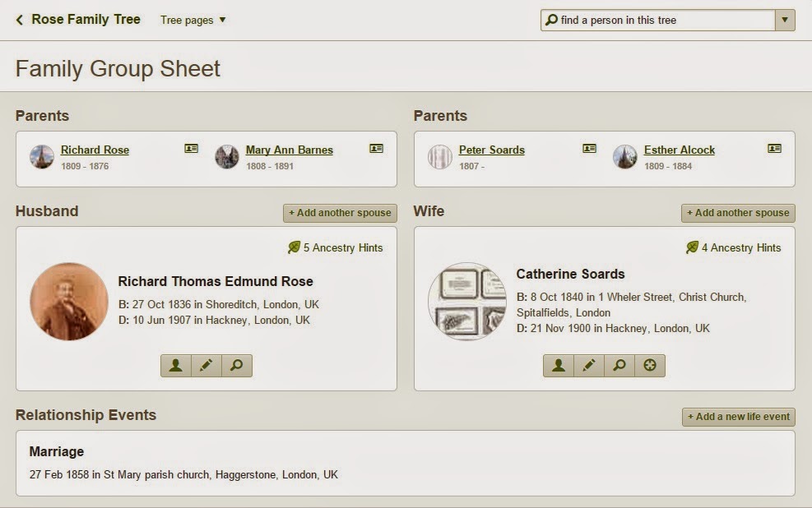Click Add a new life event button
This screenshot has width=812, height=508.
(x=738, y=417)
